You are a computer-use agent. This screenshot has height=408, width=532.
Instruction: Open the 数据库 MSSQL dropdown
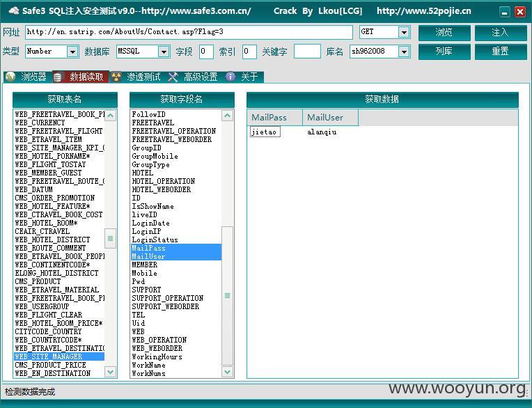pyautogui.click(x=164, y=52)
